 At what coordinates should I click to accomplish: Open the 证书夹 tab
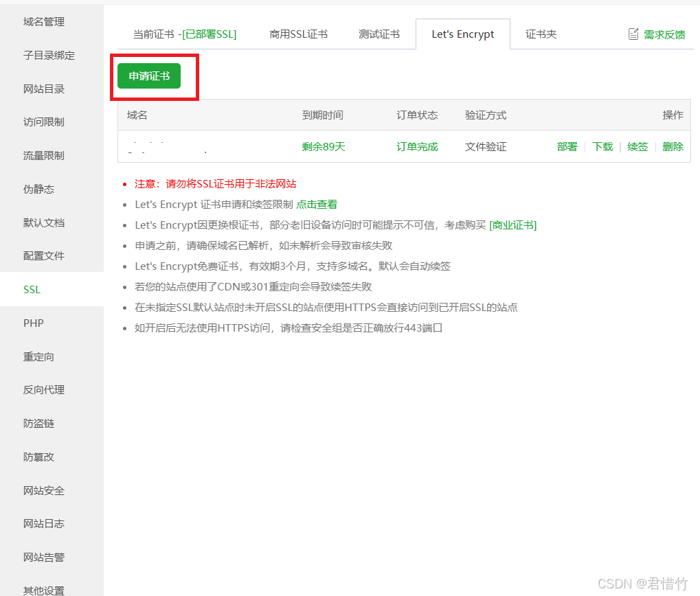coord(541,34)
